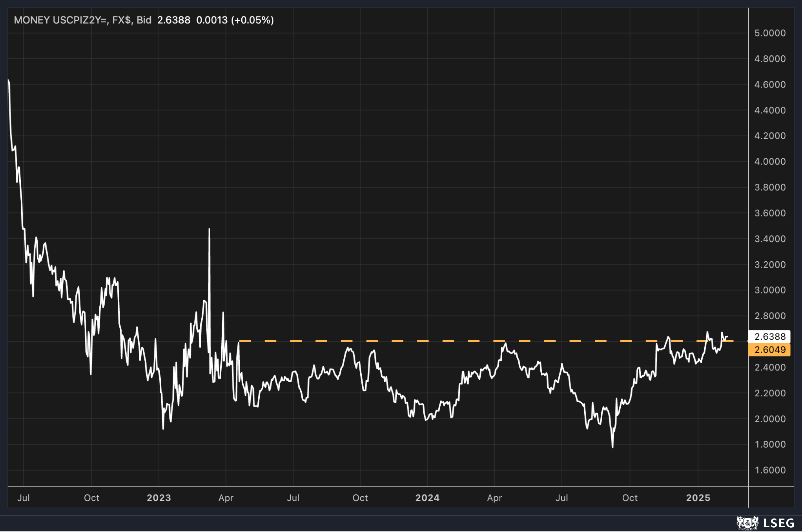The width and height of the screenshot is (802, 532).
Task: Click the 4.4000 price axis label
Action: coord(770,110)
